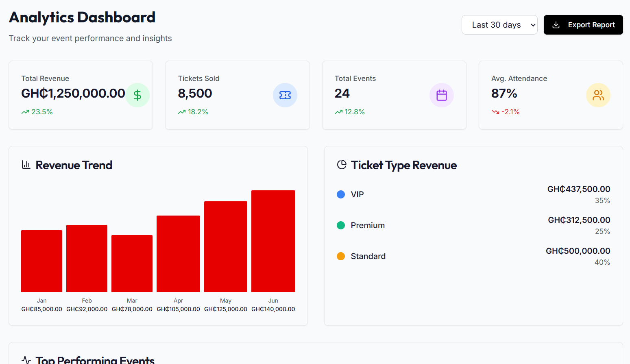The height and width of the screenshot is (364, 630).
Task: Click the 40% Standard share
Action: pos(602,262)
